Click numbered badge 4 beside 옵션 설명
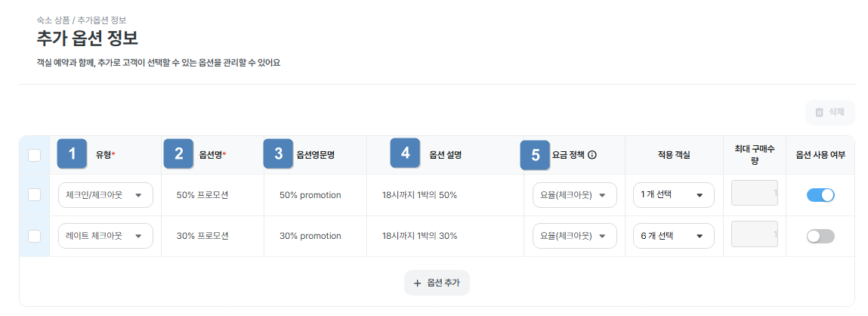 [405, 153]
